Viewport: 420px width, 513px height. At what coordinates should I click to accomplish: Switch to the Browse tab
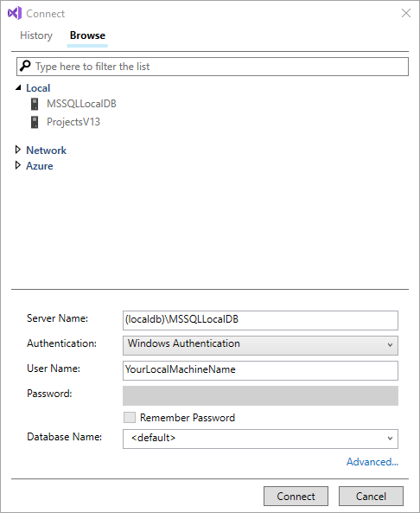pos(87,35)
